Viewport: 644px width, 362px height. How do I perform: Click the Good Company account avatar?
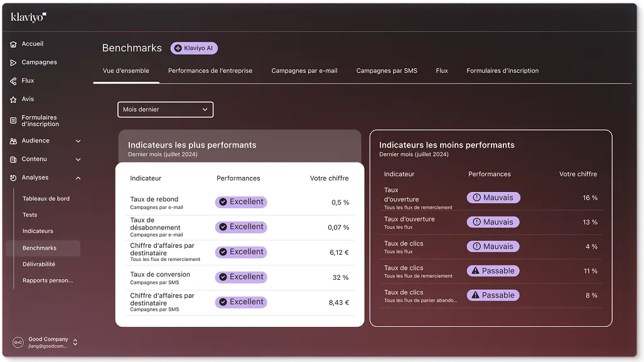[x=18, y=343]
